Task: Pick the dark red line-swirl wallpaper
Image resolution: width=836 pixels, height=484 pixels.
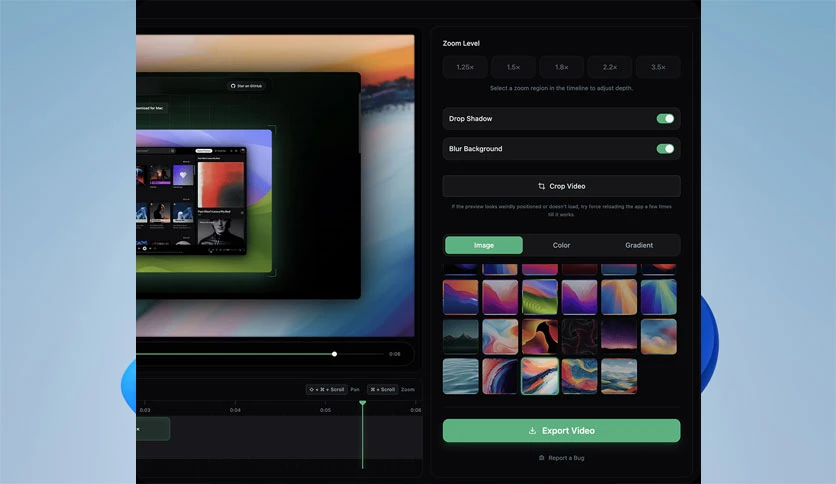Action: coord(580,337)
